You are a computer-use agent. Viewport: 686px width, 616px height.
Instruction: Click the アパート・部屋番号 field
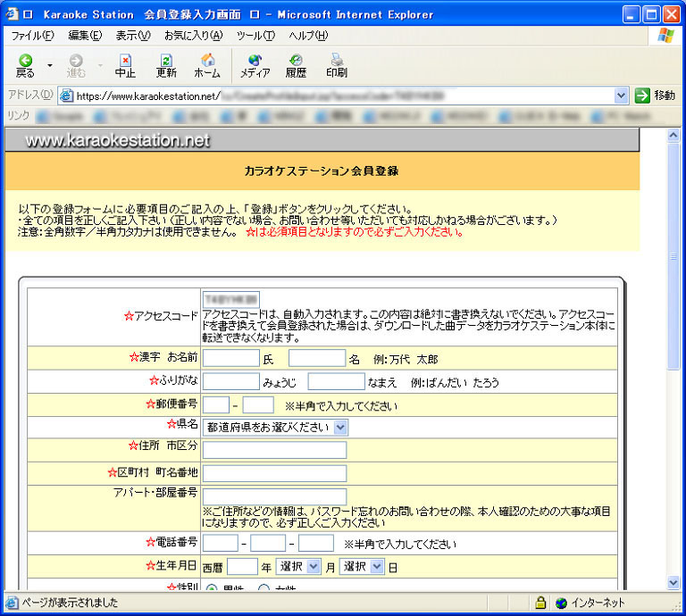[x=275, y=496]
